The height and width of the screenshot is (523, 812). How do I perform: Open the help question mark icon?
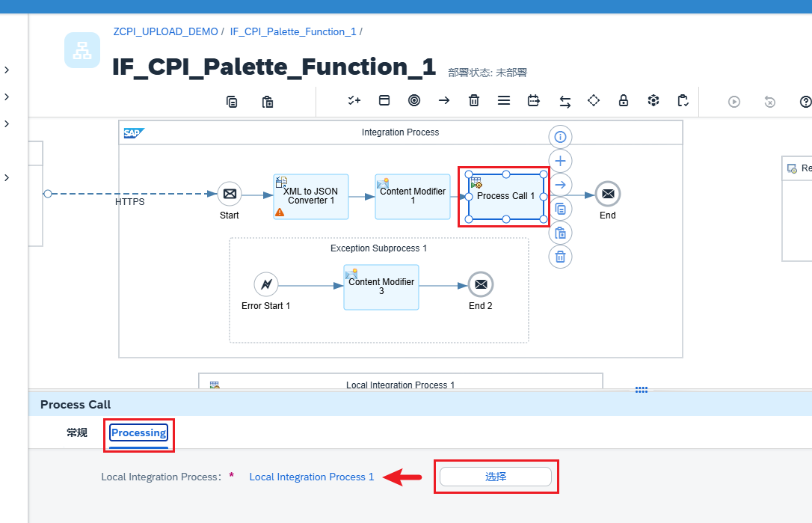(x=805, y=102)
